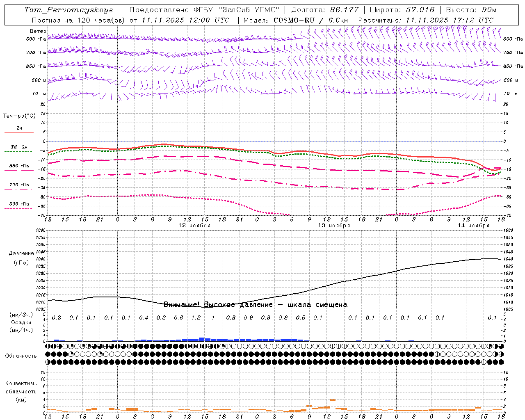Click the precipitation value '0.4'
Screen dimensions: 525x420
coord(144,317)
